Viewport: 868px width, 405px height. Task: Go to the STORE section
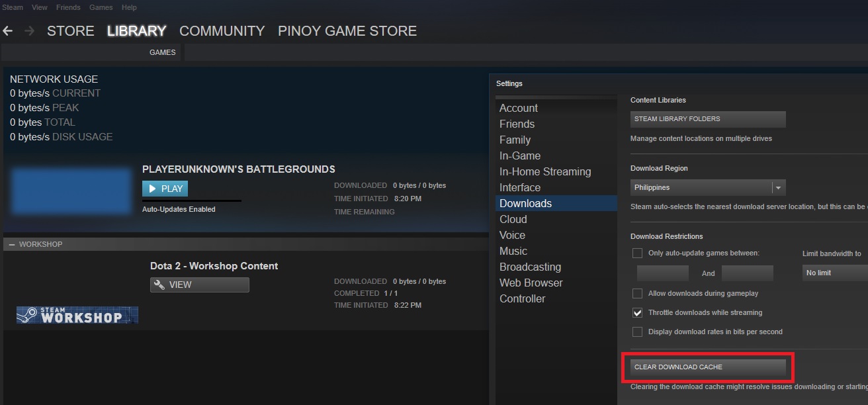[x=70, y=31]
